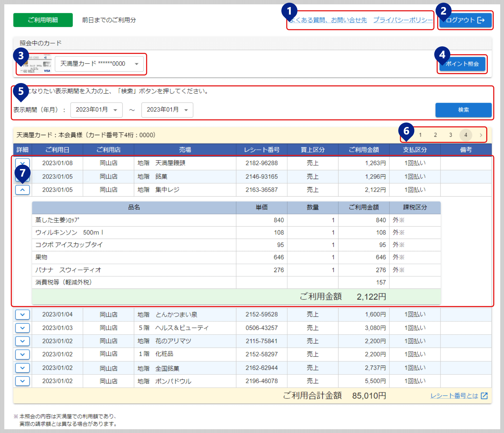Click the 前日までのご利用分 label

pos(109,20)
